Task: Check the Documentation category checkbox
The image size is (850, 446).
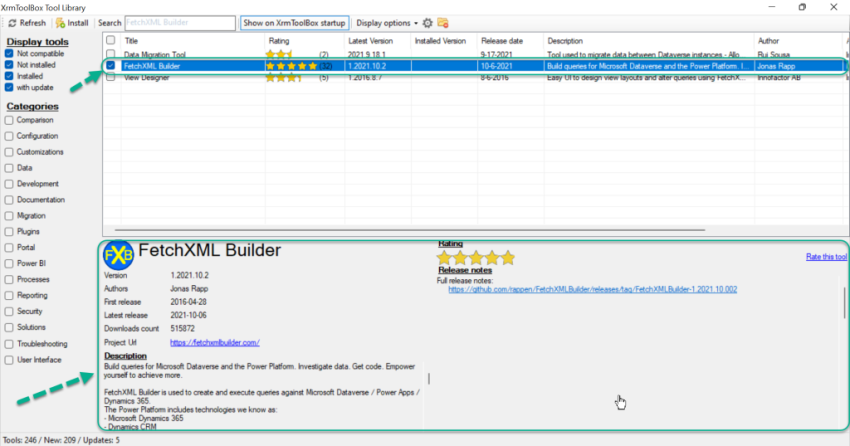Action: click(9, 200)
